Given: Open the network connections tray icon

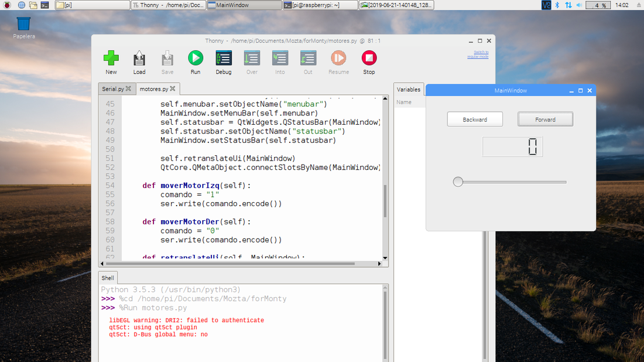Looking at the screenshot, I should 568,5.
